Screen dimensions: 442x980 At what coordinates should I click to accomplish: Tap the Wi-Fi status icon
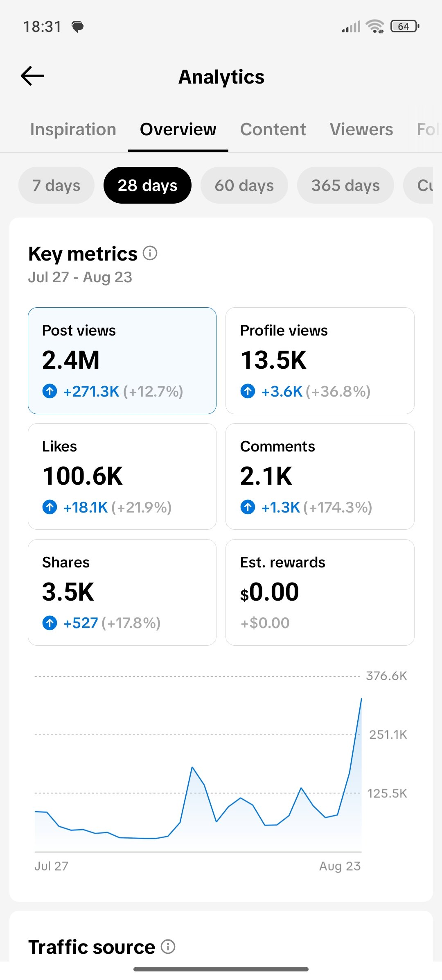coord(375,26)
